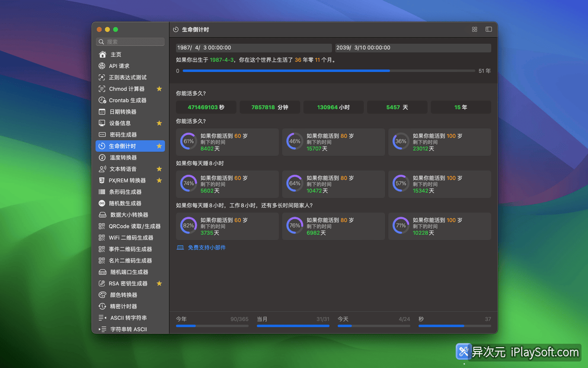Screen dimensions: 588x368
Task: Open the QRCode 读取/生成器 tool
Action: (132, 226)
